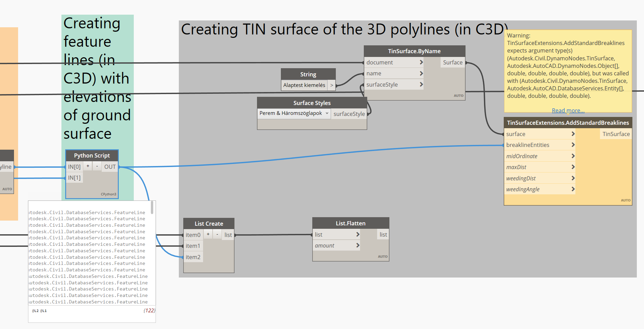Select the TinSurface.ByName node header
Screen dimensions: 644x329
click(414, 51)
